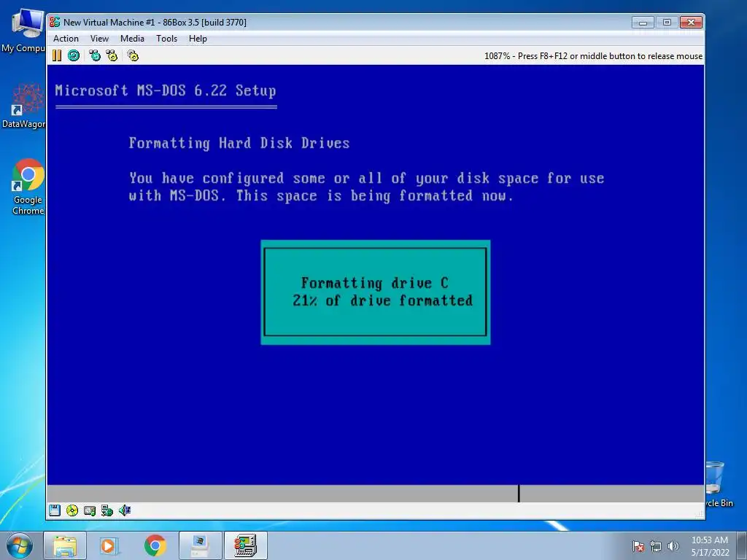This screenshot has width=747, height=560.
Task: Open the Windows Start menu
Action: point(20,545)
